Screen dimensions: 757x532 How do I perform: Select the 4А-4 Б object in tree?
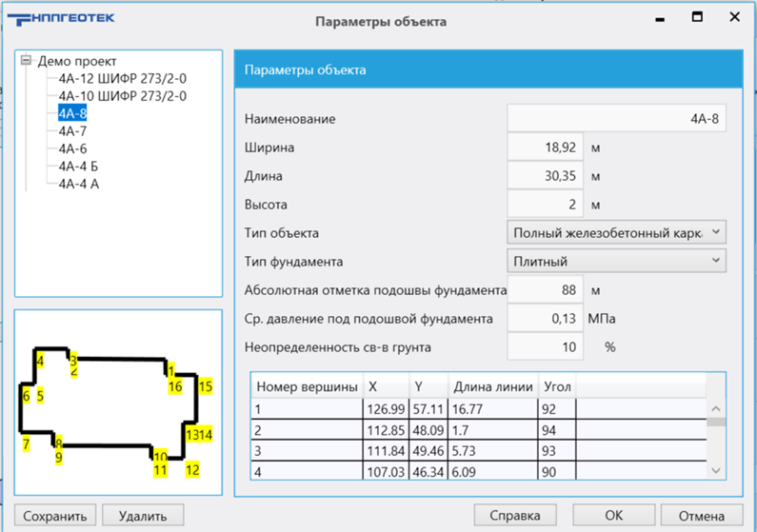[x=78, y=167]
